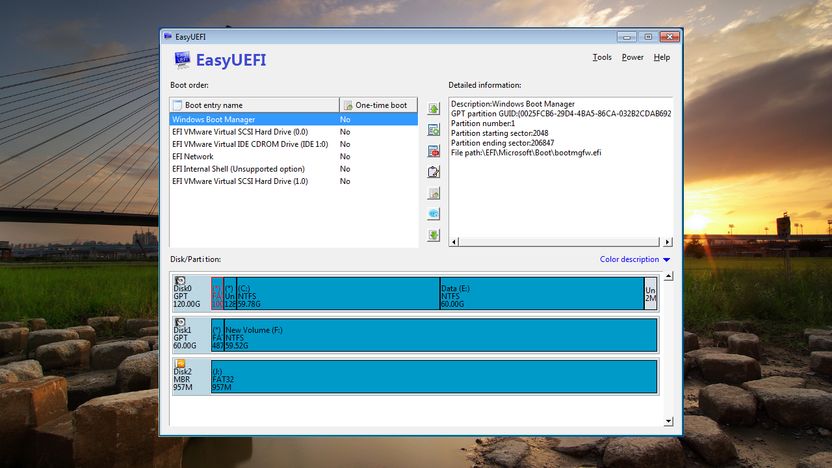The height and width of the screenshot is (468, 832).
Task: Click the Partition starting sector:2048 line
Action: point(499,133)
